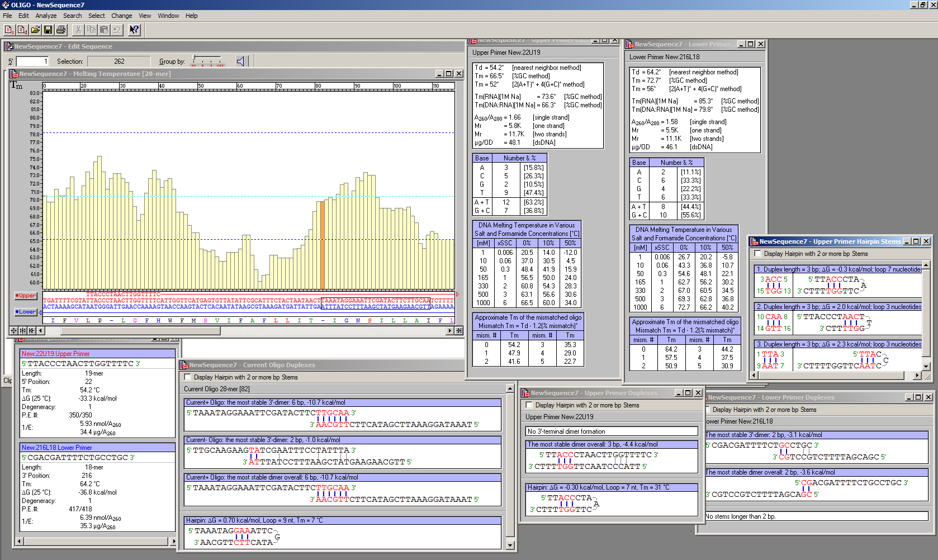Click scroll-right arrow in Hairpin Stems window
Image resolution: width=938 pixels, height=560 pixels.
917,376
